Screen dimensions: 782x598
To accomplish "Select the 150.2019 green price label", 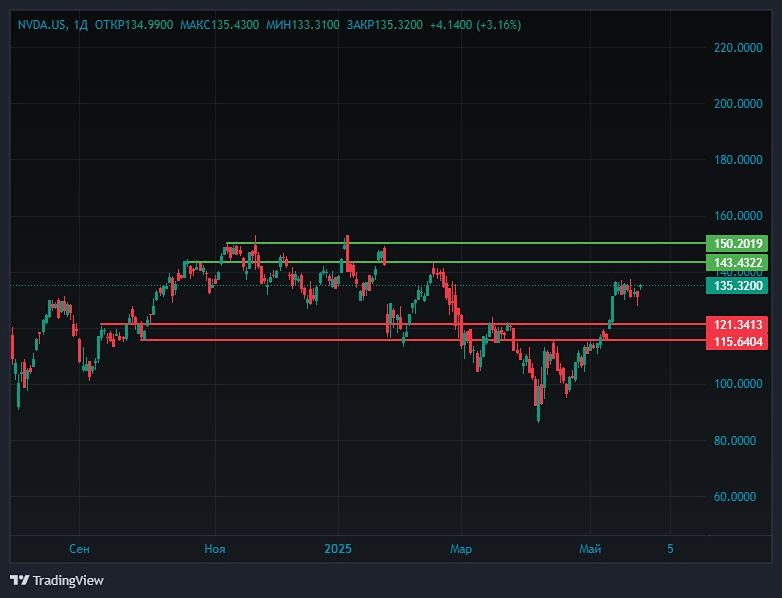I will coord(737,243).
